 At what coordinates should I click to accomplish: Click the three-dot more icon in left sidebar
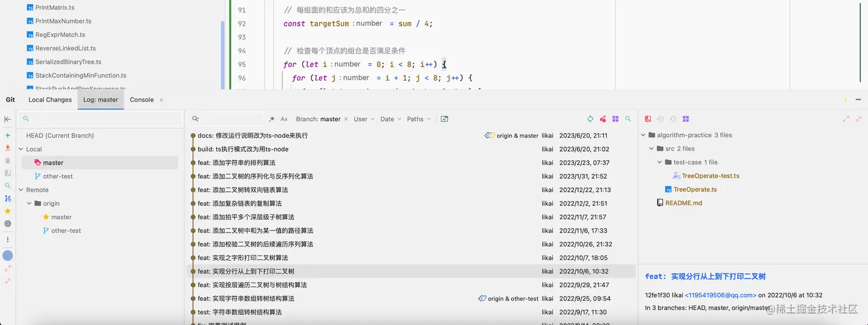[7, 239]
